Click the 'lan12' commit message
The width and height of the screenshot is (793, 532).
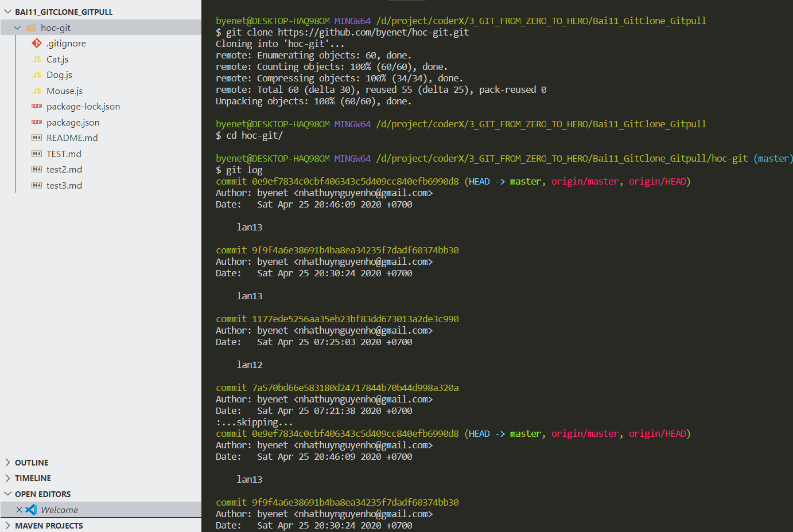tap(250, 365)
